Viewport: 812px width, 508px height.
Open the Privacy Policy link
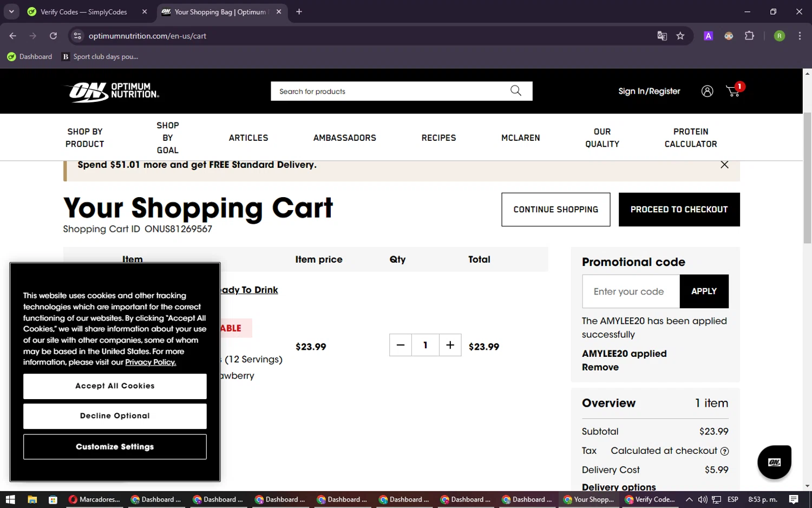[150, 362]
